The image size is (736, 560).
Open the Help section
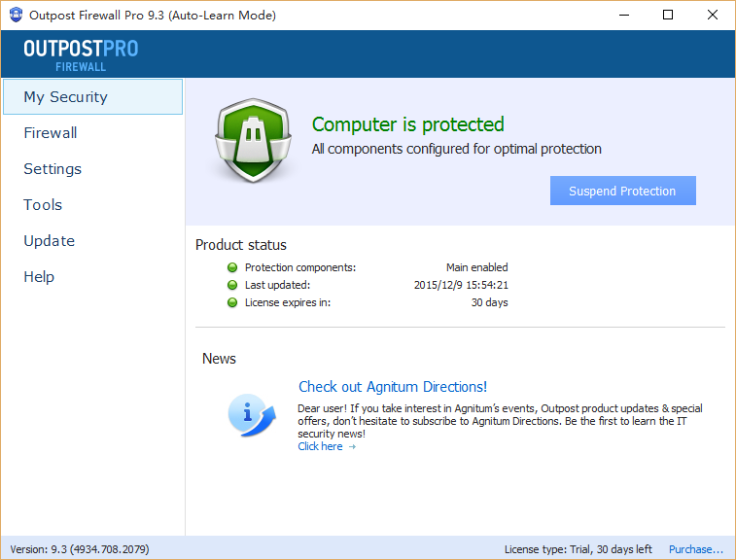pos(39,277)
